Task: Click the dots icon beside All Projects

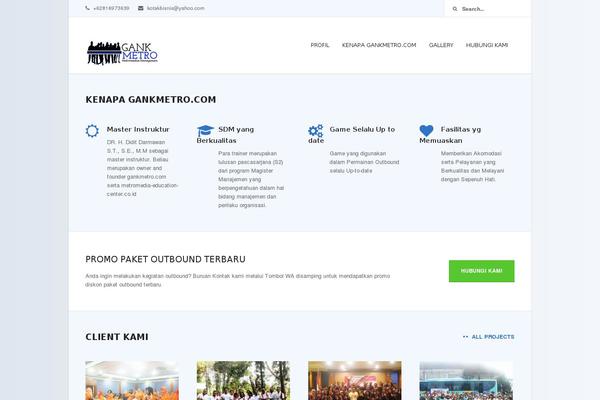Action: 465,337
